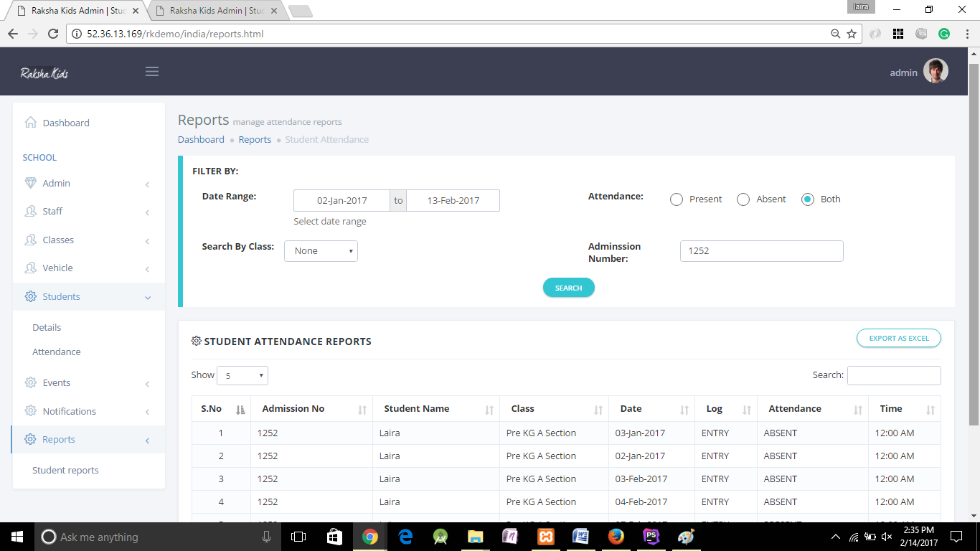Open Firefox from the Windows taskbar
980x551 pixels.
click(616, 537)
